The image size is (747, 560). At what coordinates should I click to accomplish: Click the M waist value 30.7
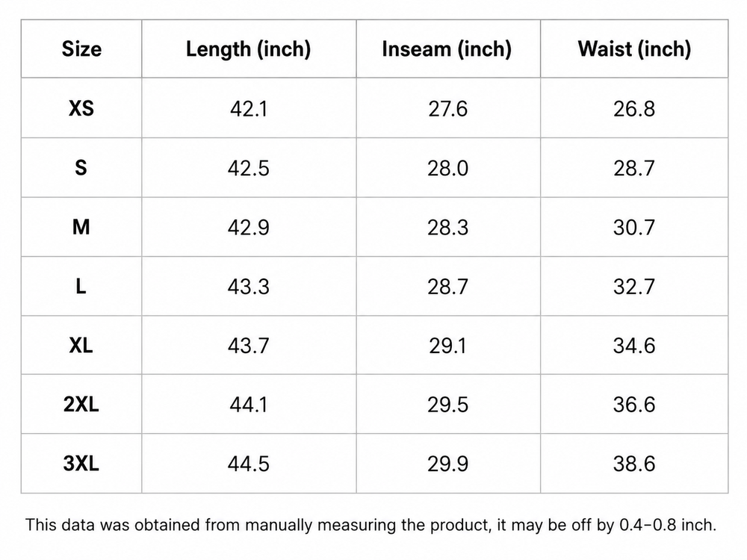click(634, 227)
